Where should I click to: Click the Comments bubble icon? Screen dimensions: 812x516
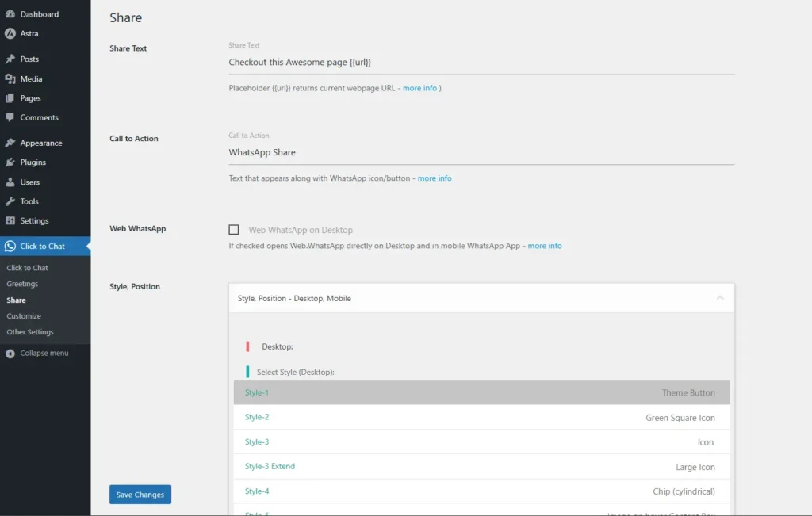tap(10, 117)
